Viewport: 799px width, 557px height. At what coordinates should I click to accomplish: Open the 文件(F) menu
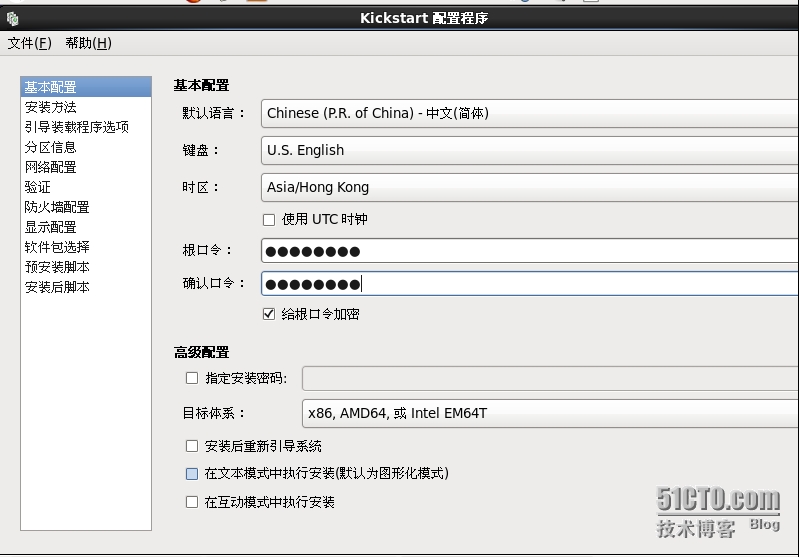[30, 43]
